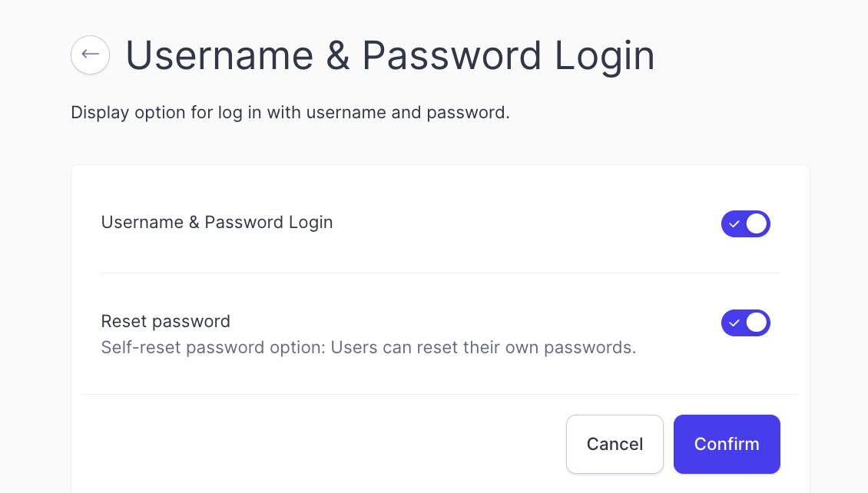Select the Reset password row label
868x493 pixels.
[x=165, y=322]
